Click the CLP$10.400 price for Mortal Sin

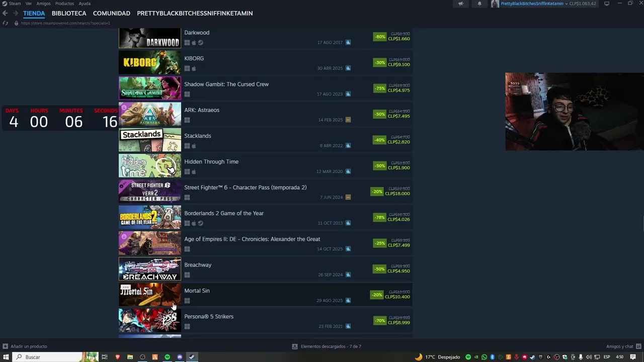tap(397, 297)
